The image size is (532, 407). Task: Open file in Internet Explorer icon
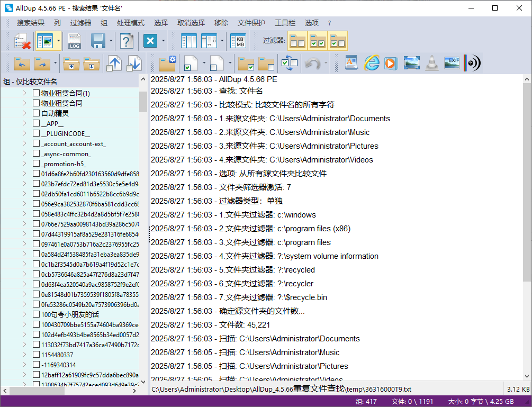[372, 62]
